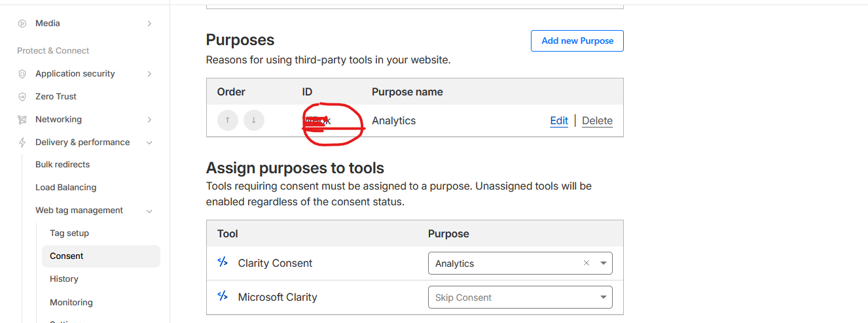Click the Clarity Consent tool code icon
This screenshot has height=323, width=868.
(x=223, y=262)
